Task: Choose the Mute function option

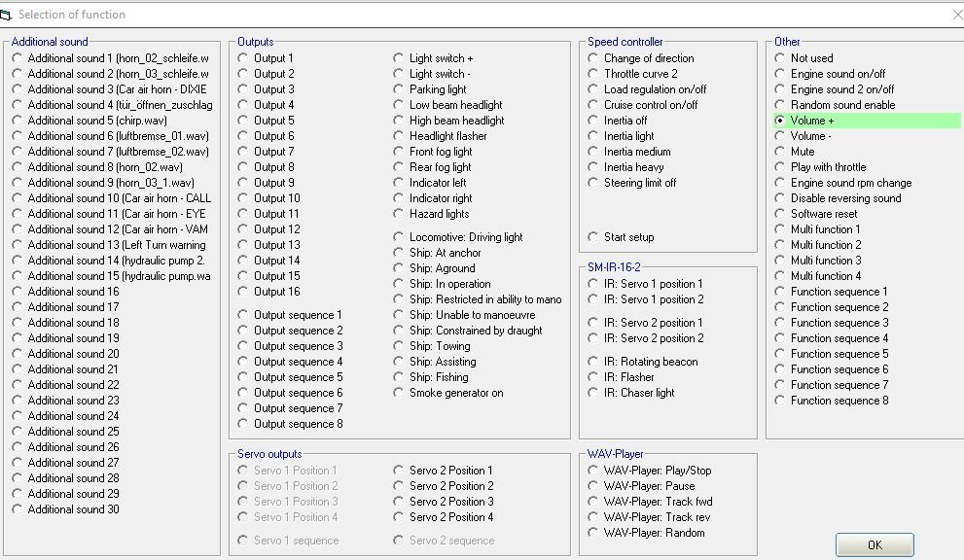Action: point(780,152)
